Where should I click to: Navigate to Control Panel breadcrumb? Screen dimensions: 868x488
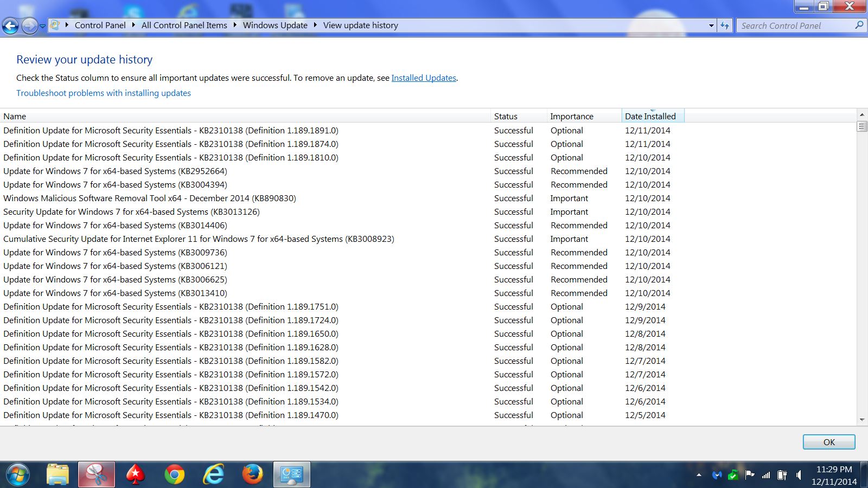[100, 25]
